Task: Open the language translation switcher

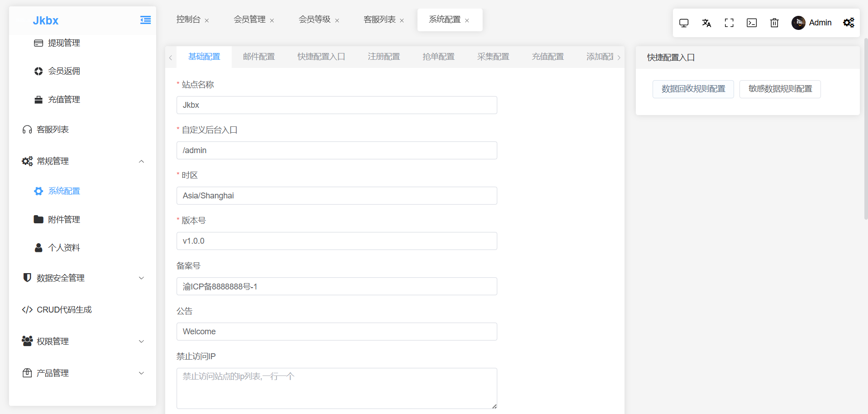Action: point(706,23)
